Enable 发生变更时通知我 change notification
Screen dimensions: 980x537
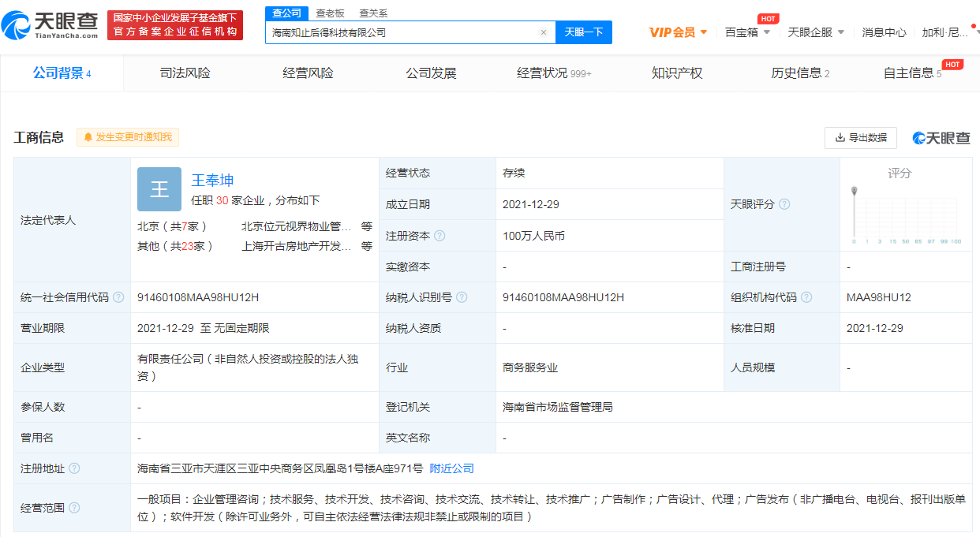[128, 137]
